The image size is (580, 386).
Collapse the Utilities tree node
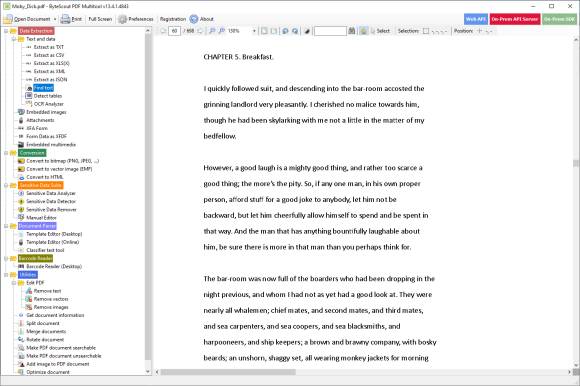[6, 275]
